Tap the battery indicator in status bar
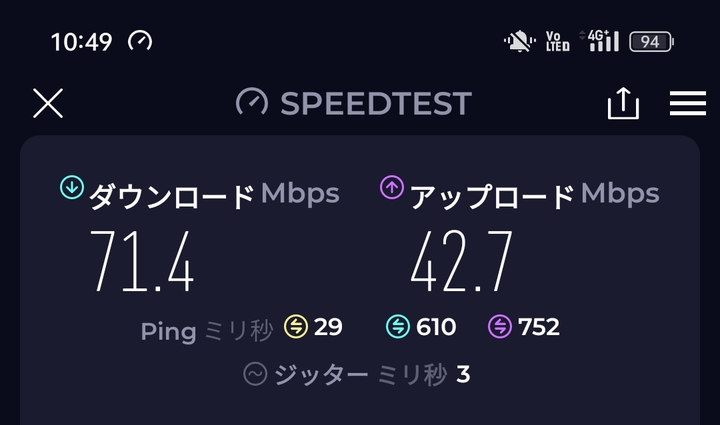The width and height of the screenshot is (720, 425). [x=652, y=41]
